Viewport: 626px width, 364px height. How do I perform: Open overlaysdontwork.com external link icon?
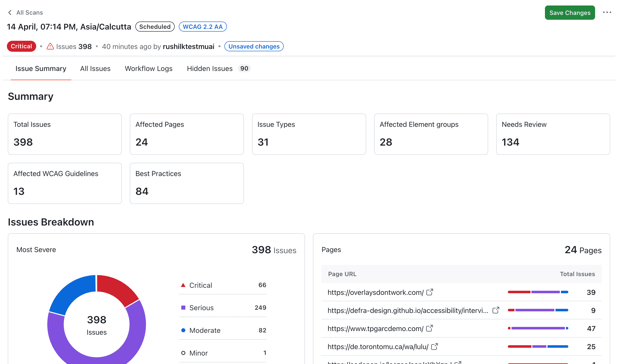pyautogui.click(x=430, y=292)
